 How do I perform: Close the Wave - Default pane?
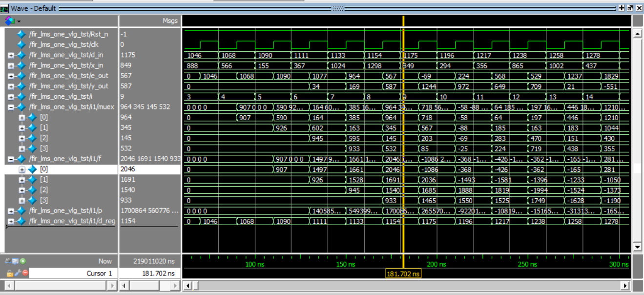click(639, 8)
